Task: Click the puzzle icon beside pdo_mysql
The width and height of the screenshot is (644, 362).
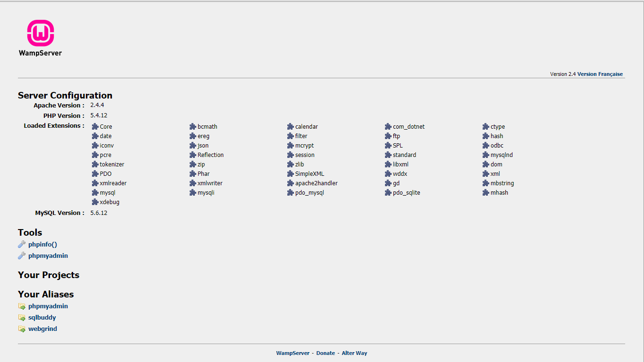Action: tap(291, 193)
